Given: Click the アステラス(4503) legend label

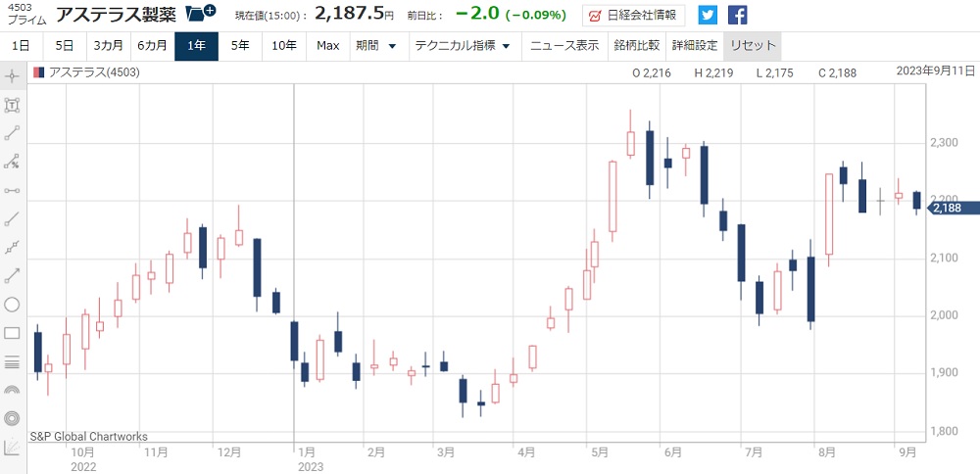Looking at the screenshot, I should point(94,72).
